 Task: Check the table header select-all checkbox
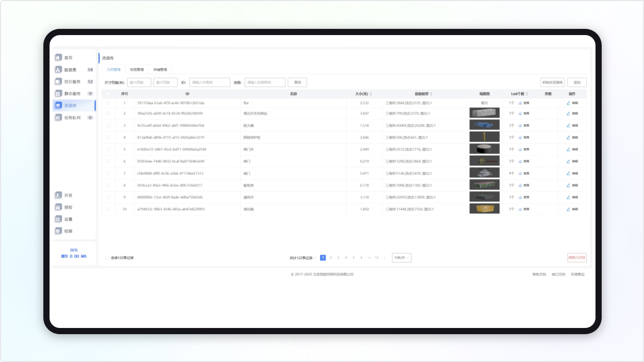point(108,94)
